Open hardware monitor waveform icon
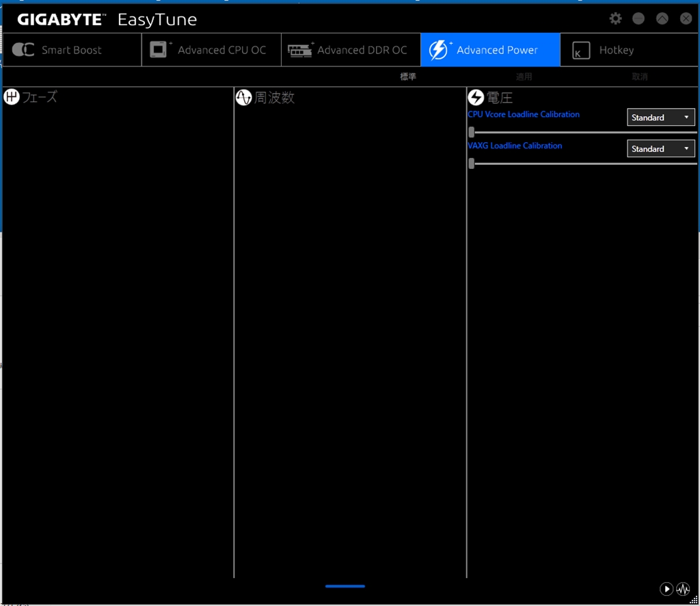Screen dimensions: 700x606 coord(683,589)
